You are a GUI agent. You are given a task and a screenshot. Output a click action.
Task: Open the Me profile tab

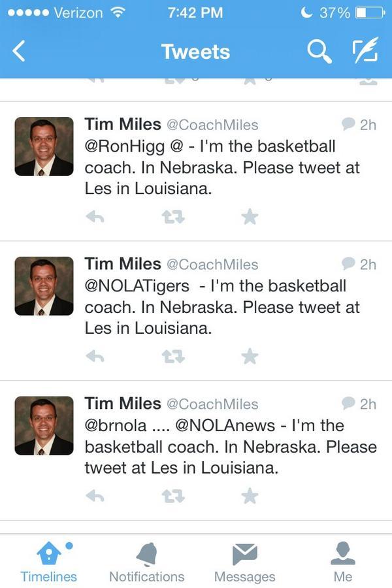coord(342,562)
